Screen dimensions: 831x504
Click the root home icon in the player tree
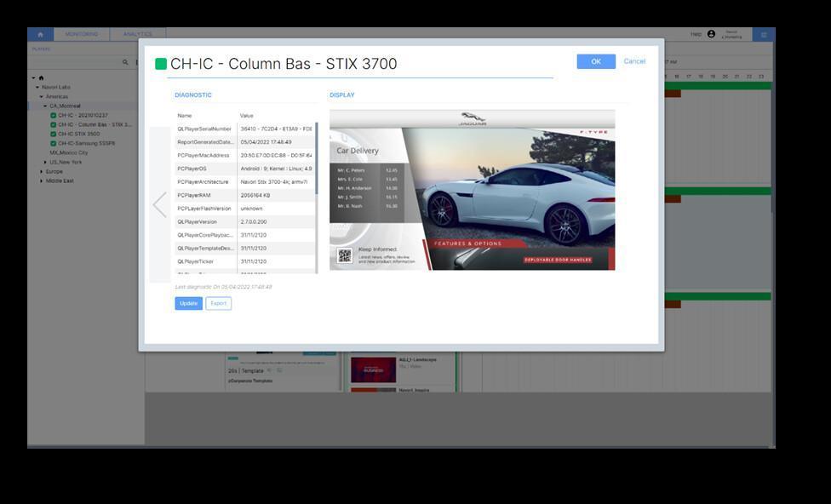41,78
